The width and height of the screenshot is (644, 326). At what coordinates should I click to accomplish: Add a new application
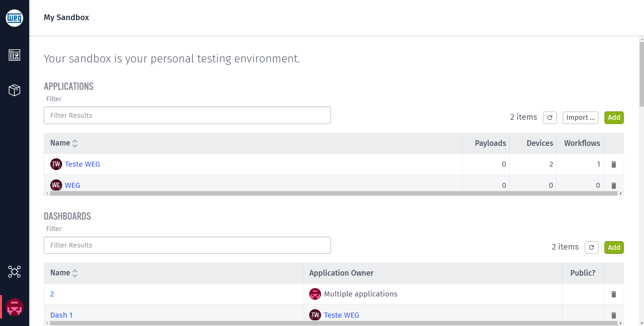(614, 118)
